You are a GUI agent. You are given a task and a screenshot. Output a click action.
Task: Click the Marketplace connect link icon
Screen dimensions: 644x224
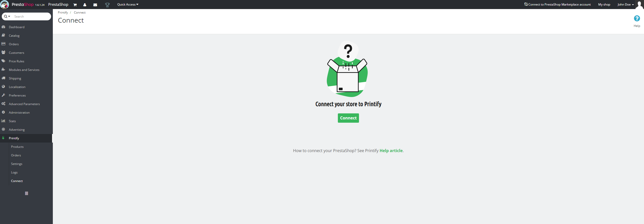click(526, 4)
